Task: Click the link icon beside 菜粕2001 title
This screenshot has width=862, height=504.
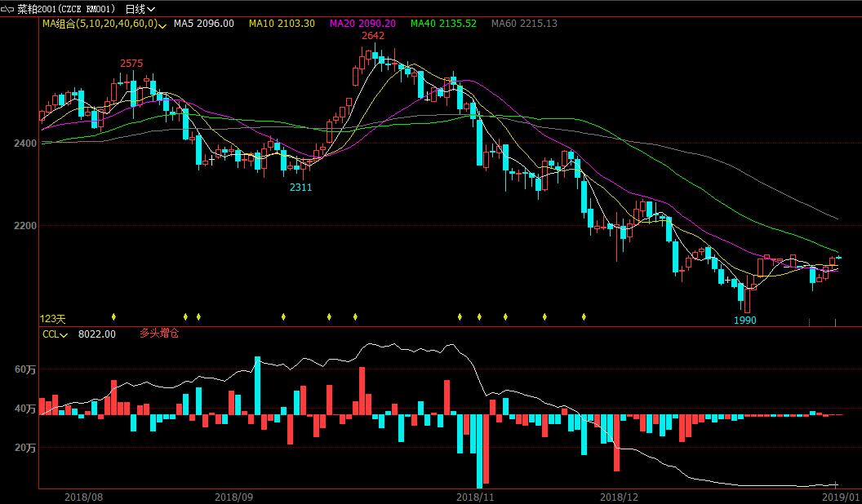Action: pyautogui.click(x=8, y=9)
